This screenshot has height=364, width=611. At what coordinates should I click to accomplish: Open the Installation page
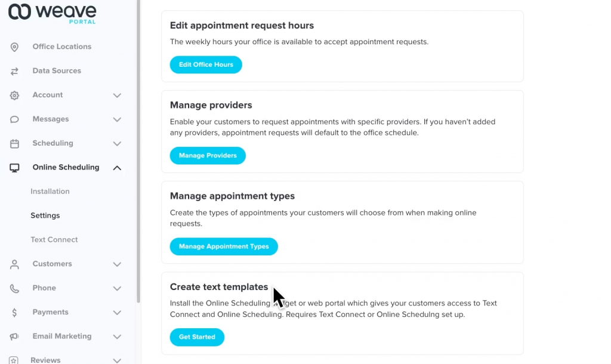50,192
